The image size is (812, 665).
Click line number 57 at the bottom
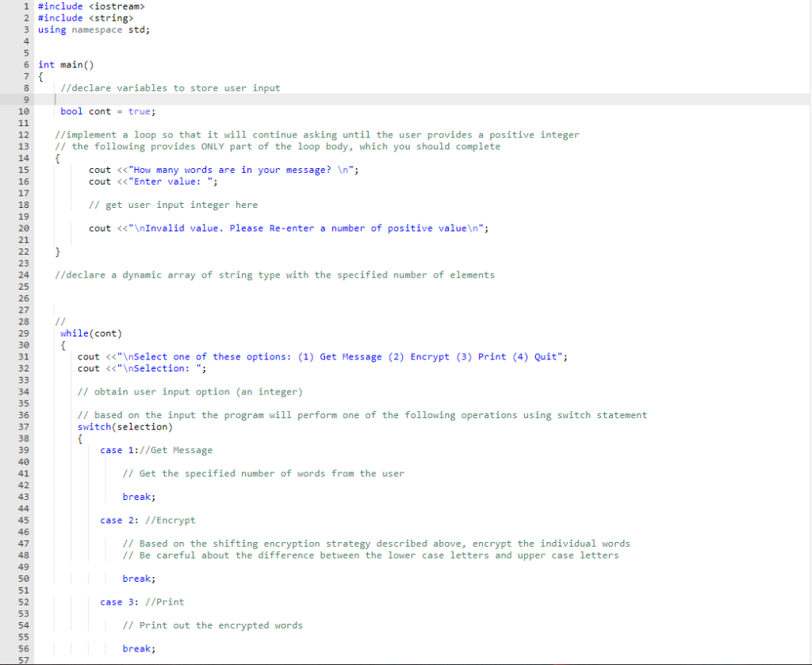(x=24, y=660)
